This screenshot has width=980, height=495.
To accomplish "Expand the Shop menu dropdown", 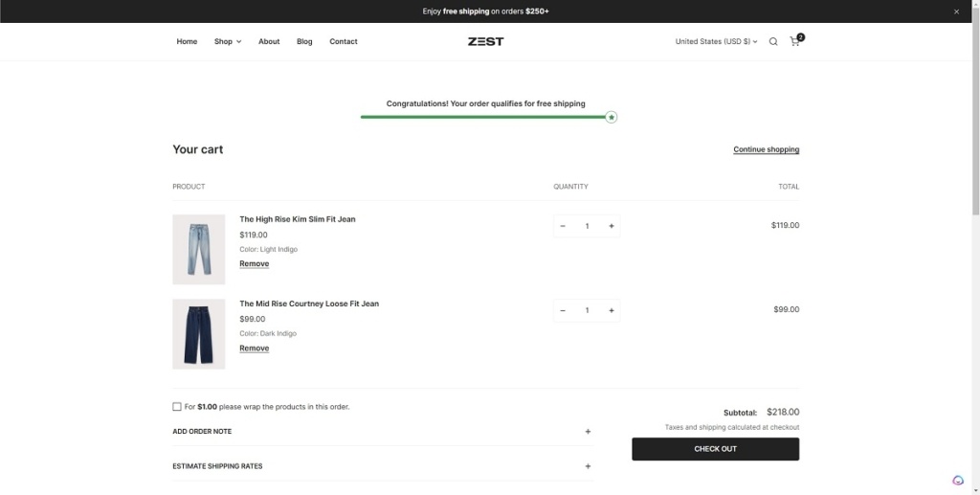I will (x=228, y=41).
